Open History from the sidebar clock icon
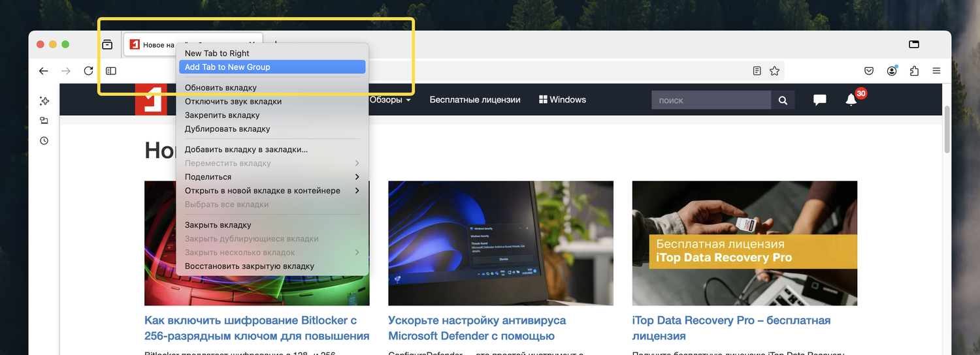The width and height of the screenshot is (980, 355). pos(44,140)
